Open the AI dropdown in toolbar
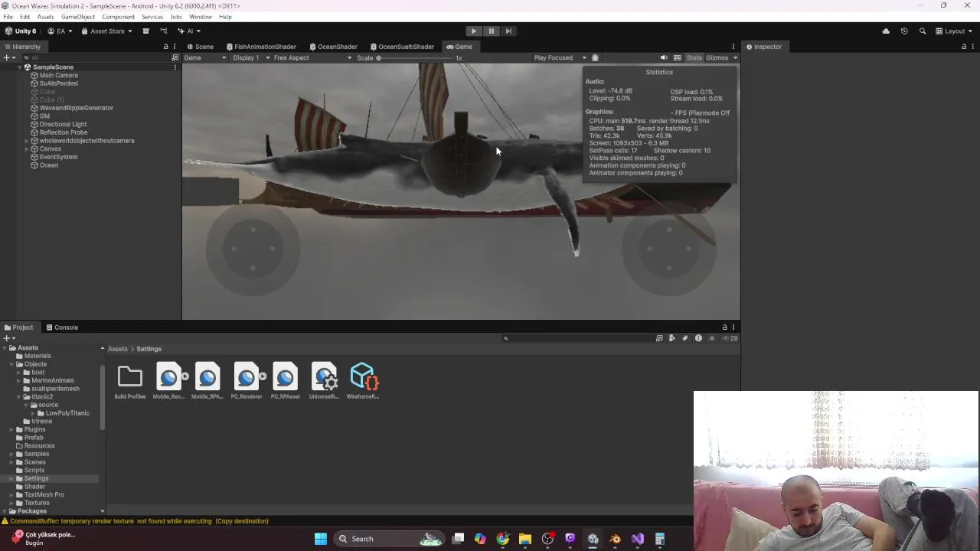This screenshot has width=980, height=551. pyautogui.click(x=188, y=31)
